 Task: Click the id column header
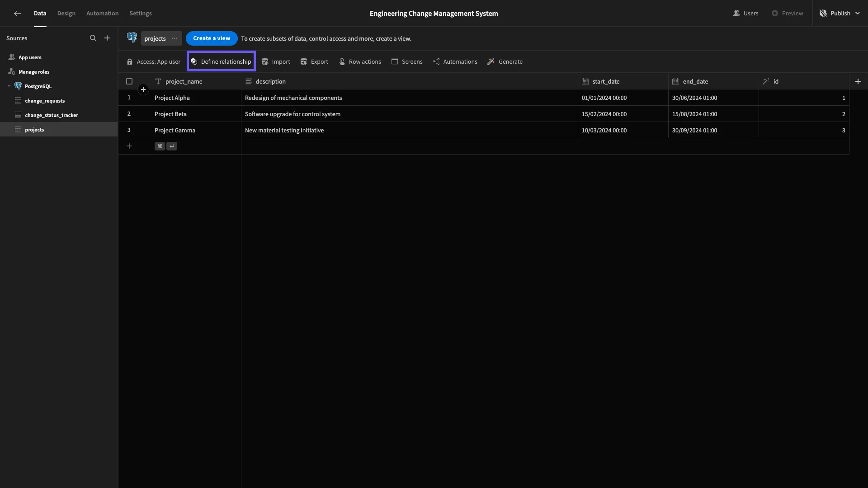coord(804,81)
